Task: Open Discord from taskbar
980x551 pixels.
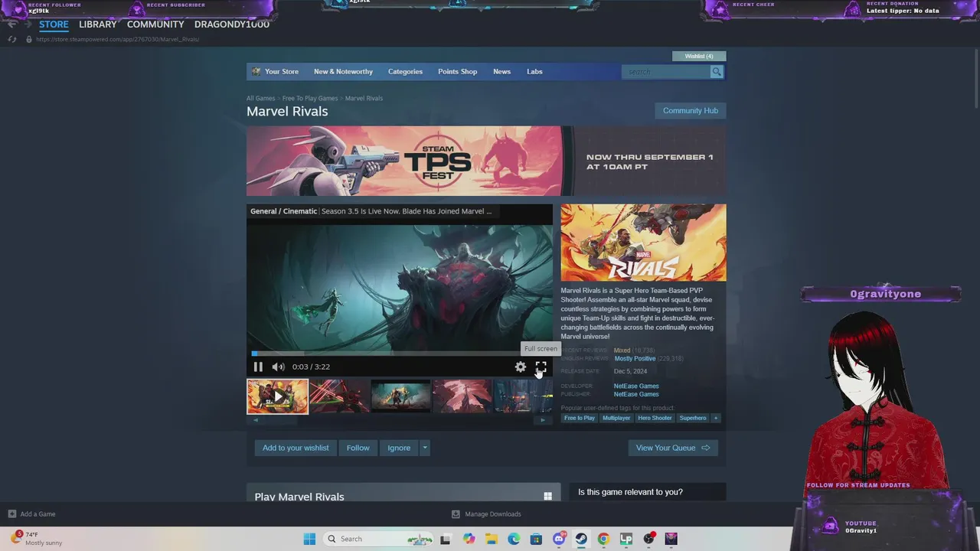Action: (559, 539)
